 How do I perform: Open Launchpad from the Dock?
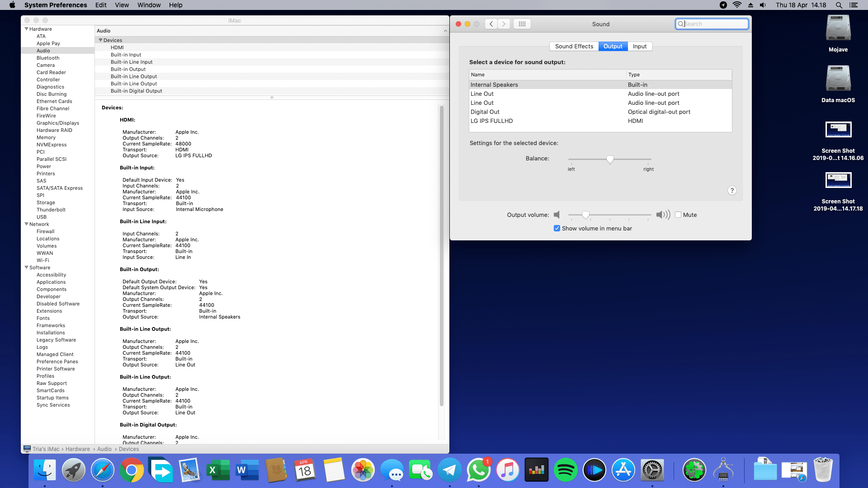pos(74,470)
